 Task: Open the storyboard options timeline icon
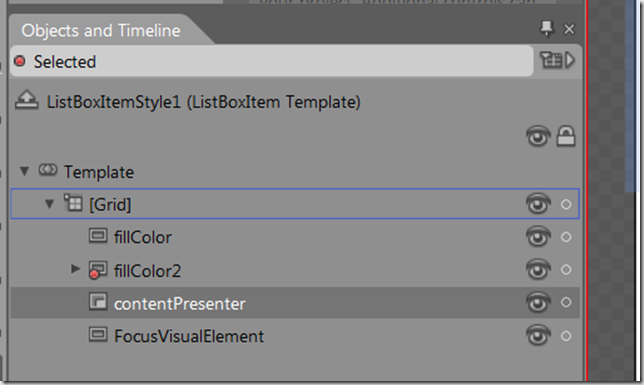(x=557, y=60)
